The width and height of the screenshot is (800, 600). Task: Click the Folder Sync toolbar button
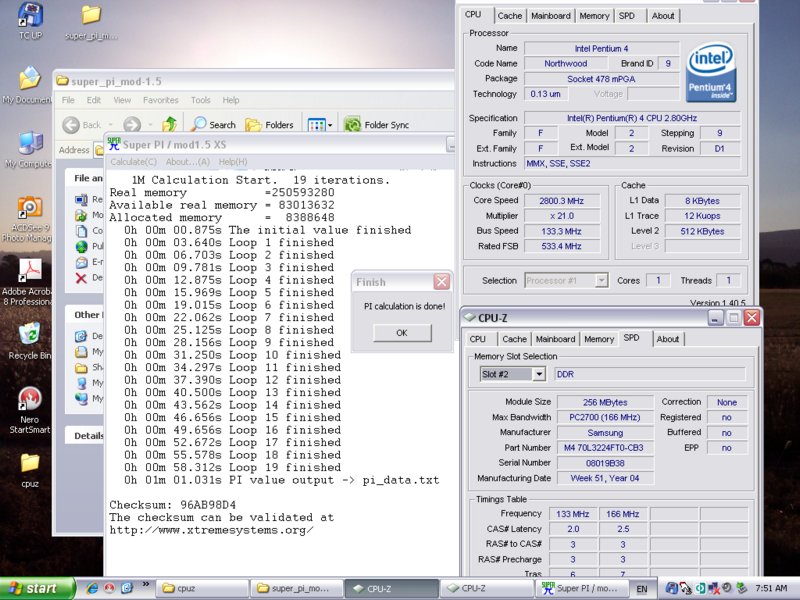click(x=377, y=124)
